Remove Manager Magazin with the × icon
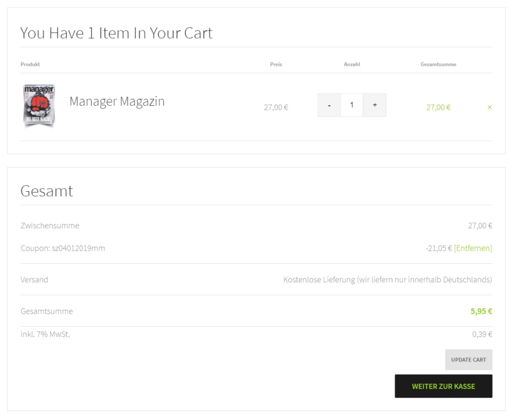The height and width of the screenshot is (420, 510). click(490, 107)
